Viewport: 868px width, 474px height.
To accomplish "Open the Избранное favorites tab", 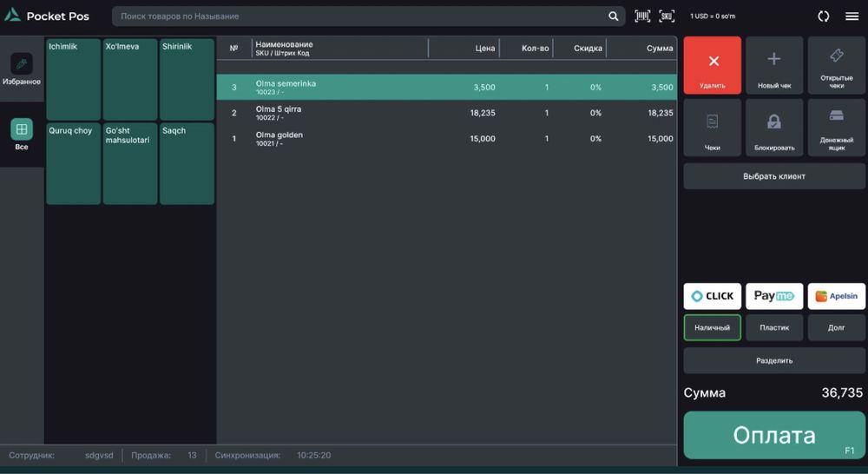I will 22,69.
